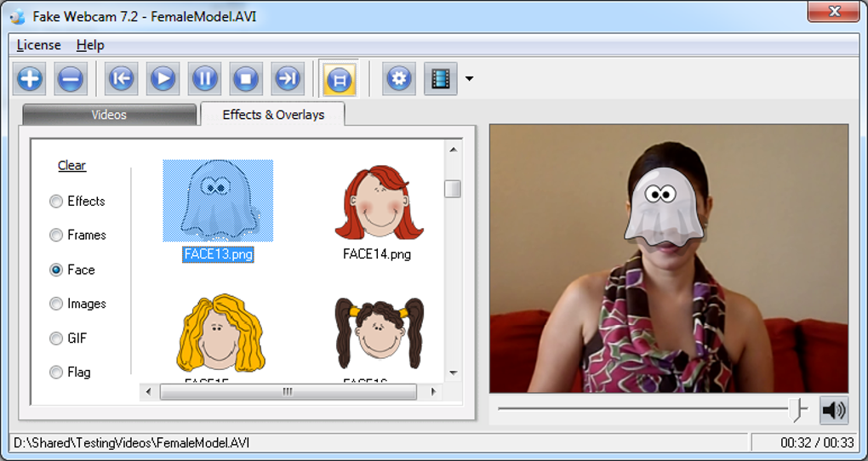868x461 pixels.
Task: Click the overlay list scroll up arrow
Action: 454,150
